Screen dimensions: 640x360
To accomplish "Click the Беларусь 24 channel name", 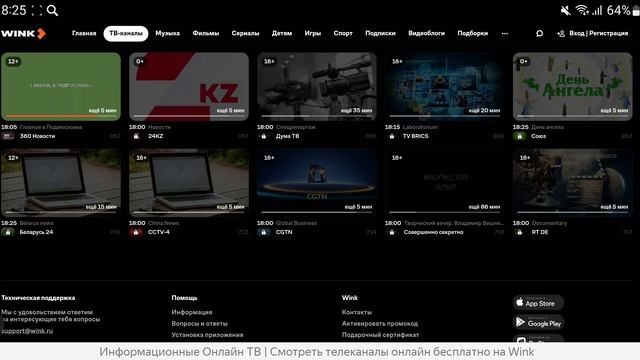I will click(36, 232).
